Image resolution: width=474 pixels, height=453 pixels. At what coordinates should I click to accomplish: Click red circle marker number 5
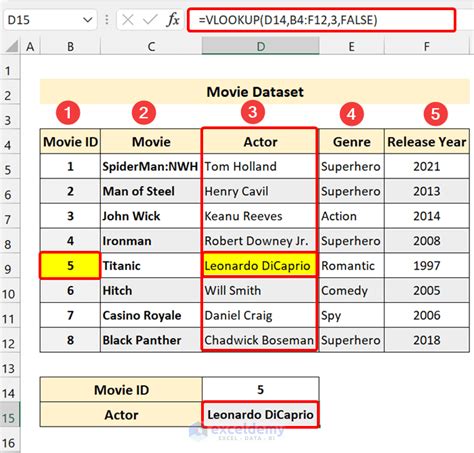[x=435, y=114]
